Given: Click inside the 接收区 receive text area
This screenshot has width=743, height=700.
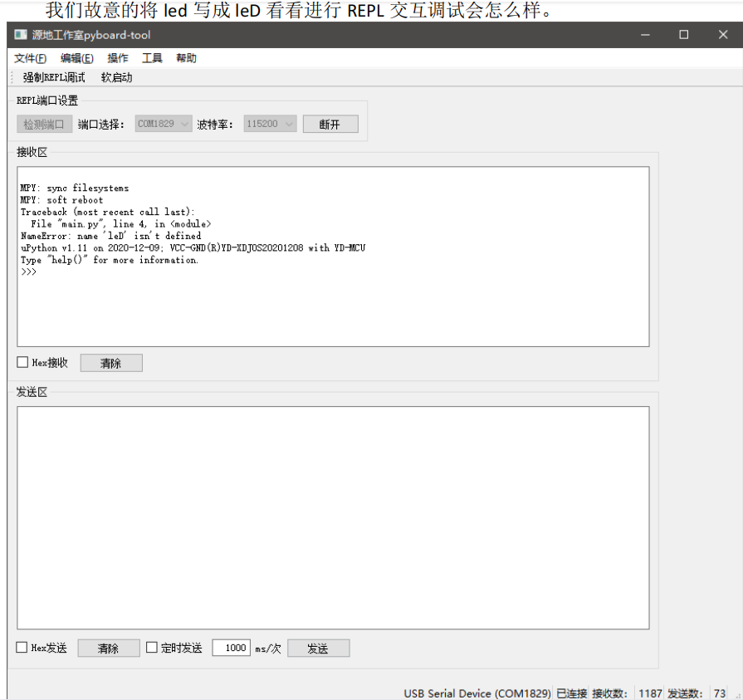Looking at the screenshot, I should tap(333, 257).
